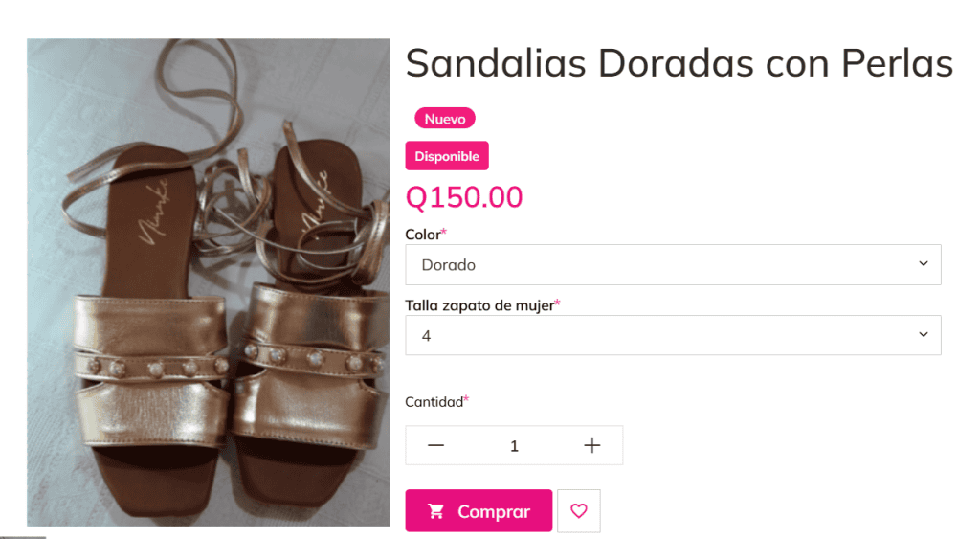
Task: Select the size value 4 combo box
Action: pyautogui.click(x=673, y=335)
